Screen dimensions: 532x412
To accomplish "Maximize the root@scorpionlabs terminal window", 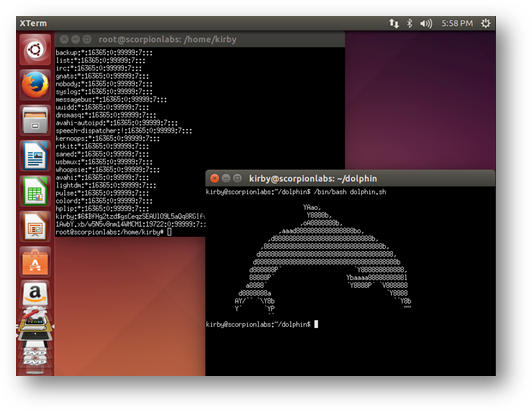I will (87, 39).
